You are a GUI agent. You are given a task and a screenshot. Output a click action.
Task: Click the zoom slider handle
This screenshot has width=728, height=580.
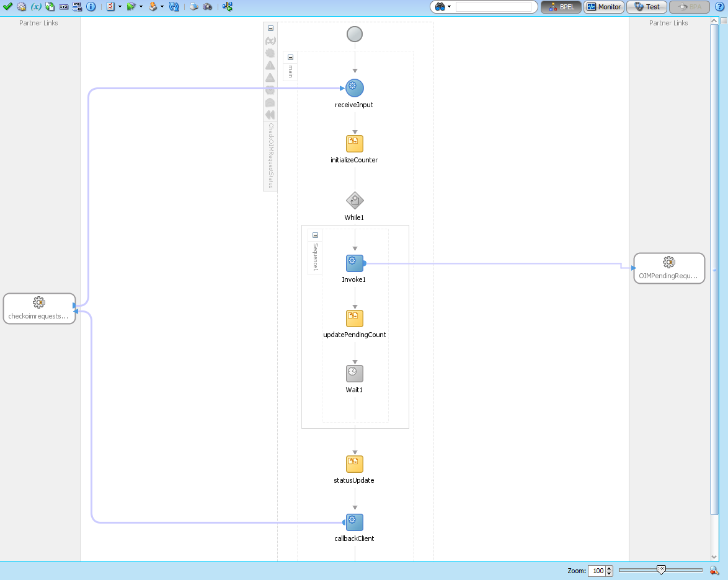(660, 569)
